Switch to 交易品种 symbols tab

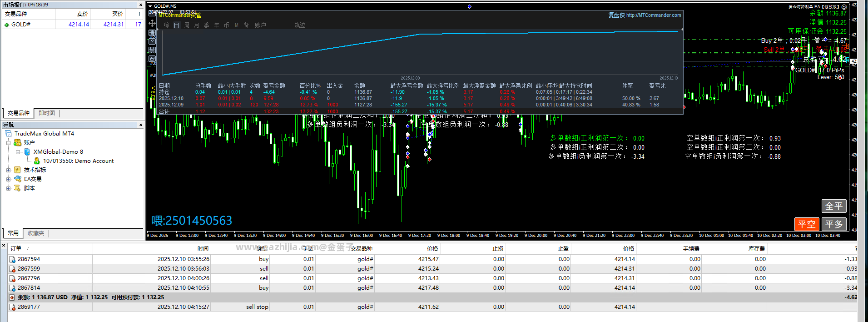(x=19, y=113)
